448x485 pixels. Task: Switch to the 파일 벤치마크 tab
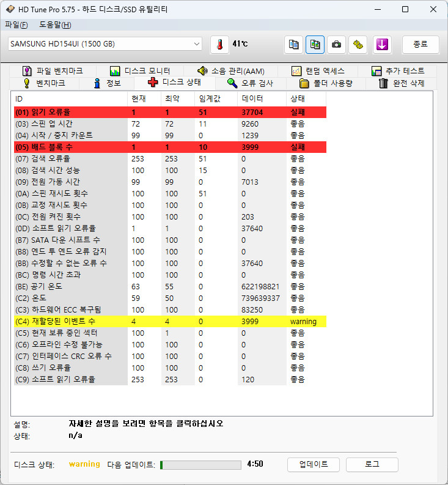coord(53,71)
